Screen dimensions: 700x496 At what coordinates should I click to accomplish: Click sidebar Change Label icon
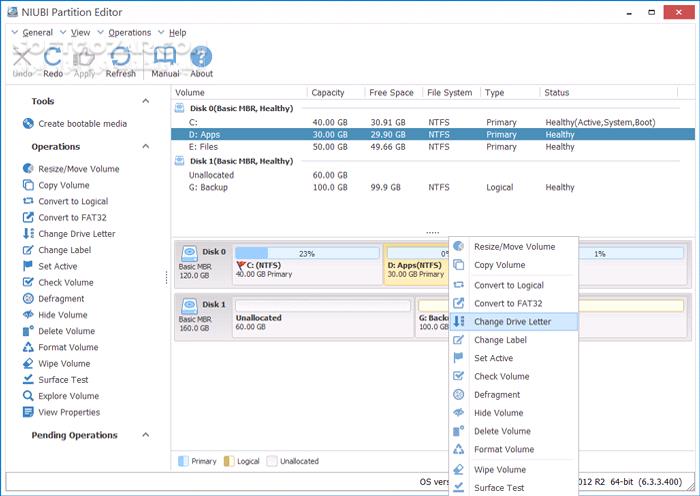point(28,250)
